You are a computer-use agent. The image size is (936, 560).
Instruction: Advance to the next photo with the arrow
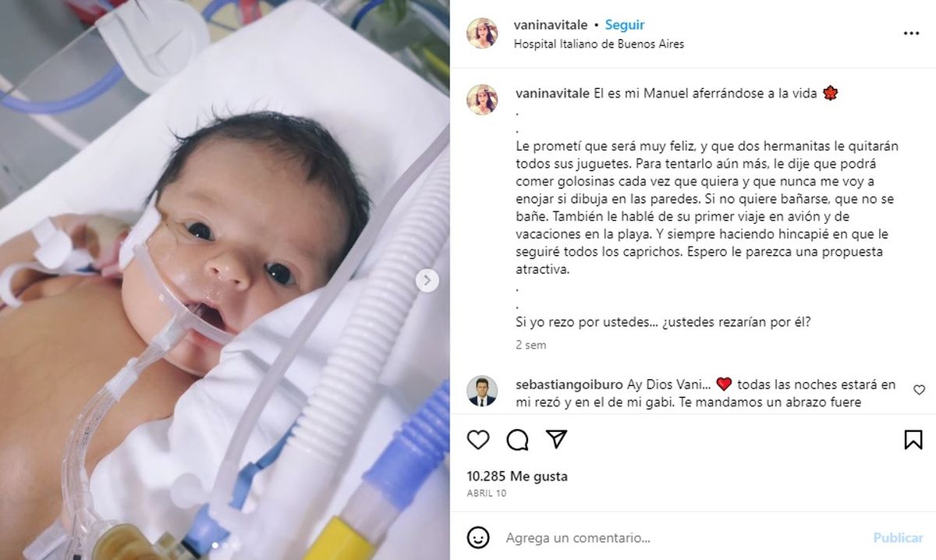coord(427,281)
